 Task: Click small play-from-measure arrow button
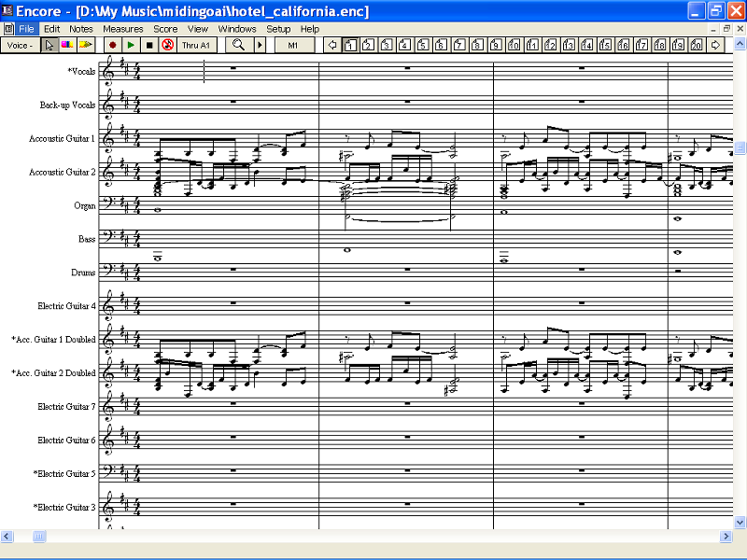click(x=261, y=45)
